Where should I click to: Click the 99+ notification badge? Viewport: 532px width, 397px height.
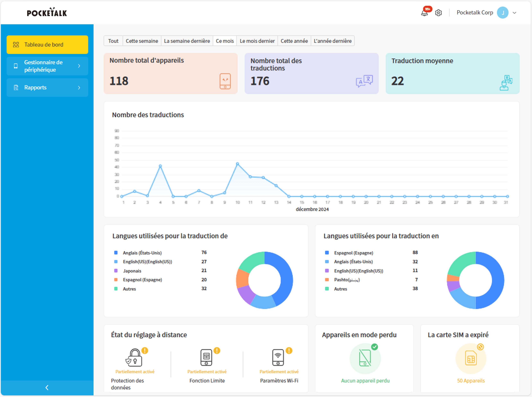[427, 9]
